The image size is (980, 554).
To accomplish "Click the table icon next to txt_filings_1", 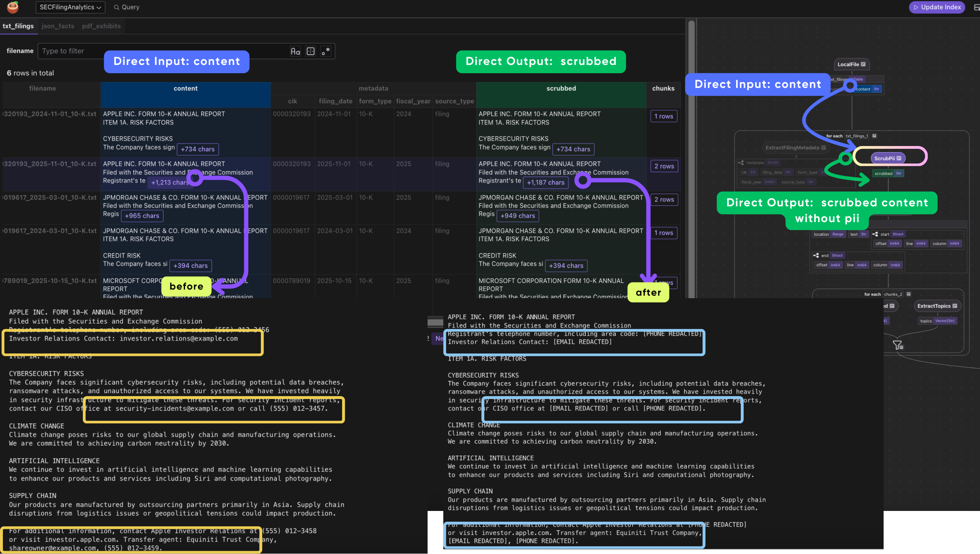I will pos(875,136).
